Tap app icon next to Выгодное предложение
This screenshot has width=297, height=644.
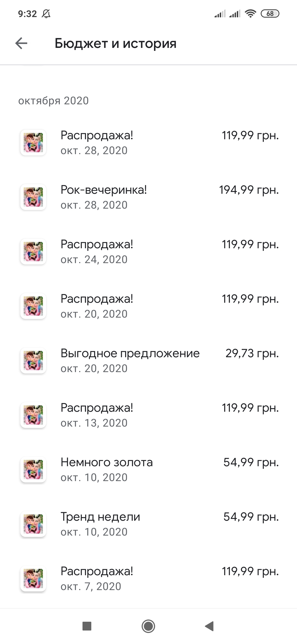(x=33, y=361)
